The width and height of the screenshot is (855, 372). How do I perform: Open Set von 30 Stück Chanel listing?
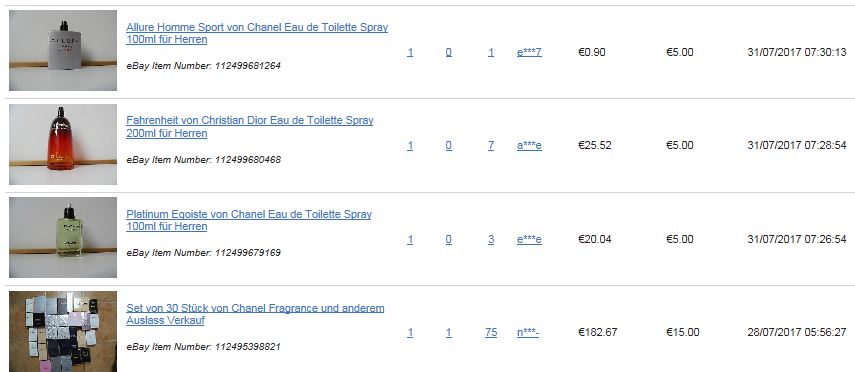(x=255, y=314)
